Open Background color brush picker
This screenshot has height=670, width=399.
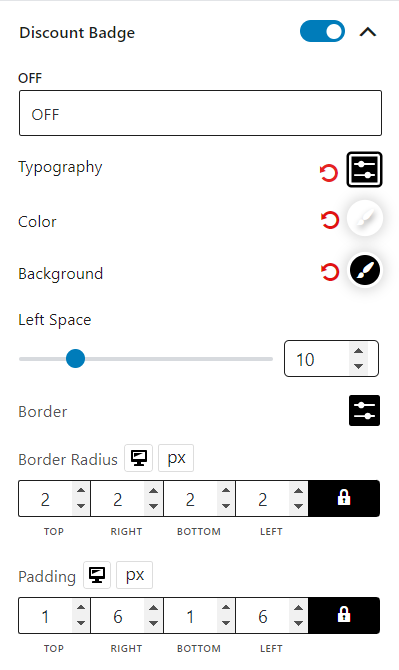click(x=364, y=270)
